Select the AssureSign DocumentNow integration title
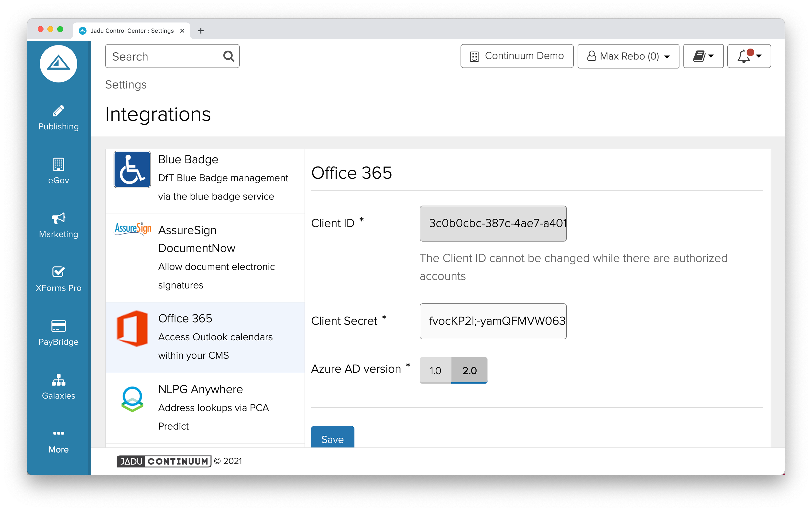Image resolution: width=812 pixels, height=511 pixels. (197, 239)
